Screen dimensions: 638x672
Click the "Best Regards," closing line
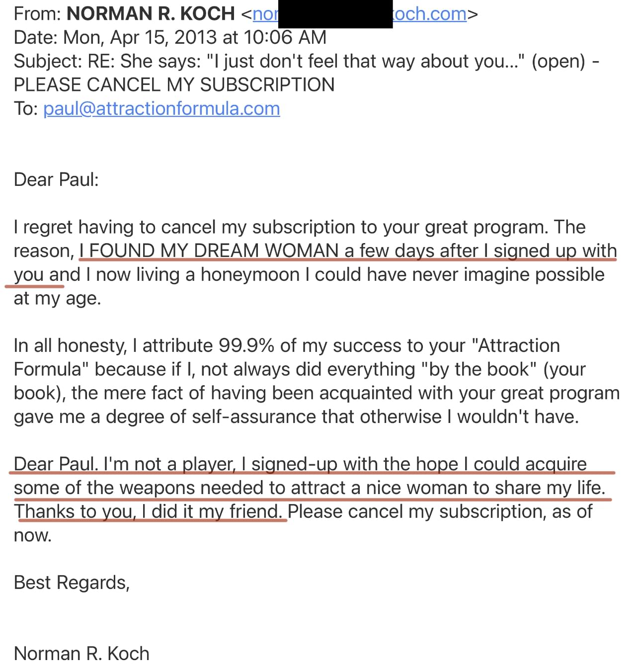(72, 583)
